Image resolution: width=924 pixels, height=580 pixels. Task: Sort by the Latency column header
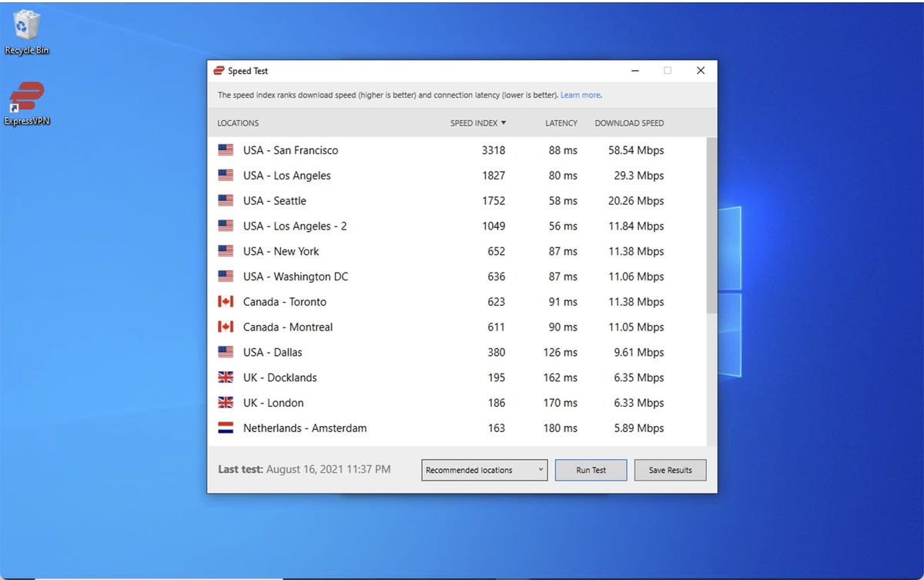[561, 123]
